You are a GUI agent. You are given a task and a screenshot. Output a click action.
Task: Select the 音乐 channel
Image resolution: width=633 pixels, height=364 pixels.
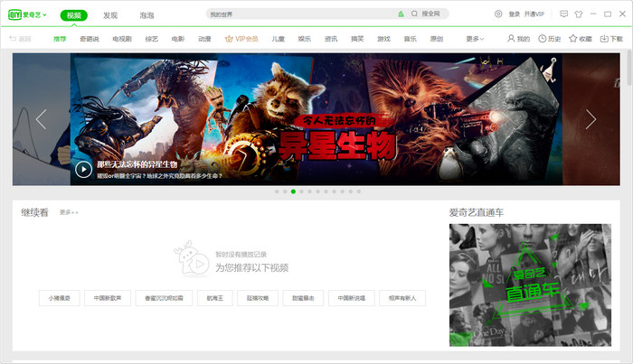(411, 39)
